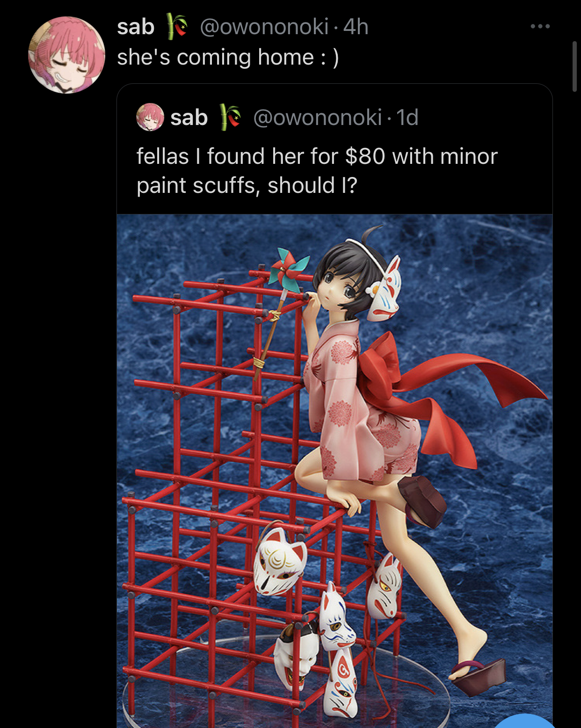The width and height of the screenshot is (581, 728).
Task: Click the @owononoki handle next to 1d
Action: (x=317, y=118)
